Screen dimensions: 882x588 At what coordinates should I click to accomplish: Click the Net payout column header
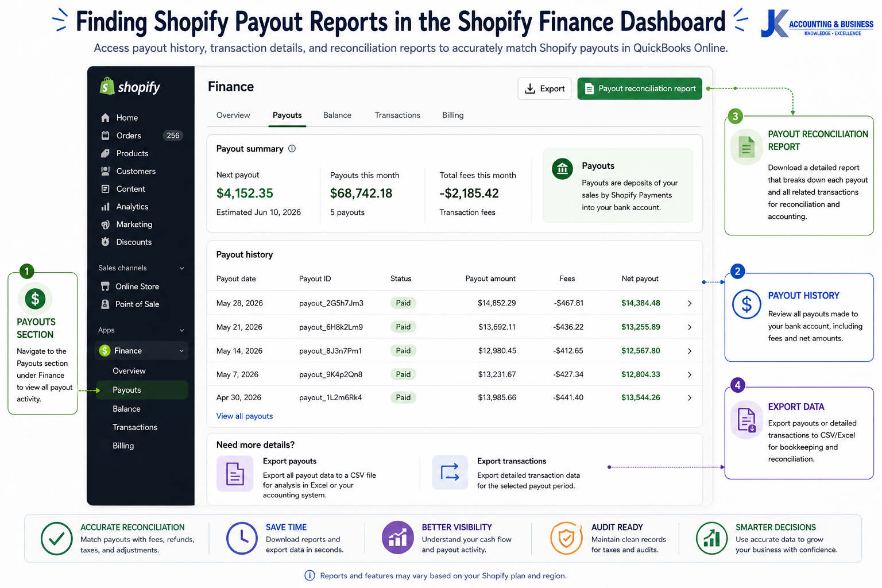coord(640,278)
